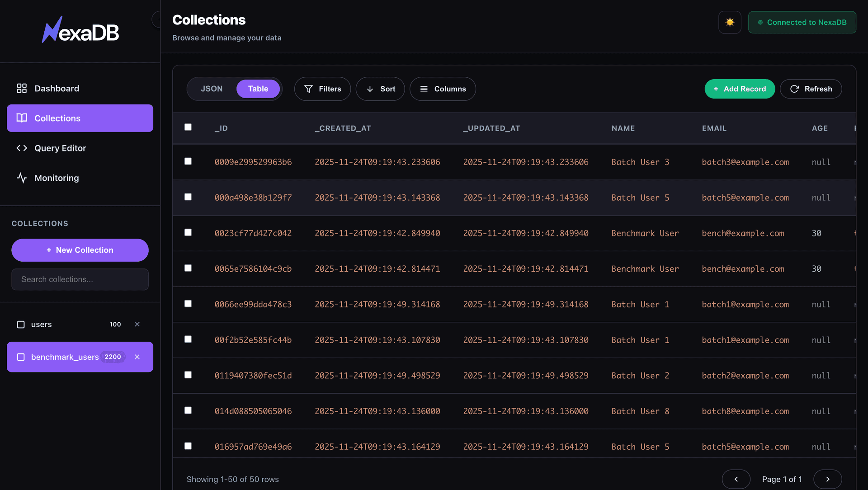
Task: Click inside the Search collections field
Action: [80, 279]
